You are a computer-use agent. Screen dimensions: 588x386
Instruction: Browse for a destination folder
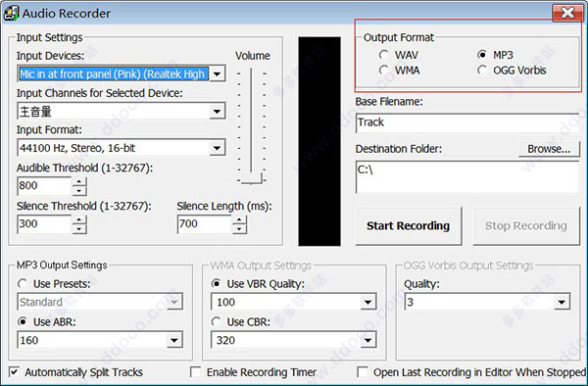[549, 149]
